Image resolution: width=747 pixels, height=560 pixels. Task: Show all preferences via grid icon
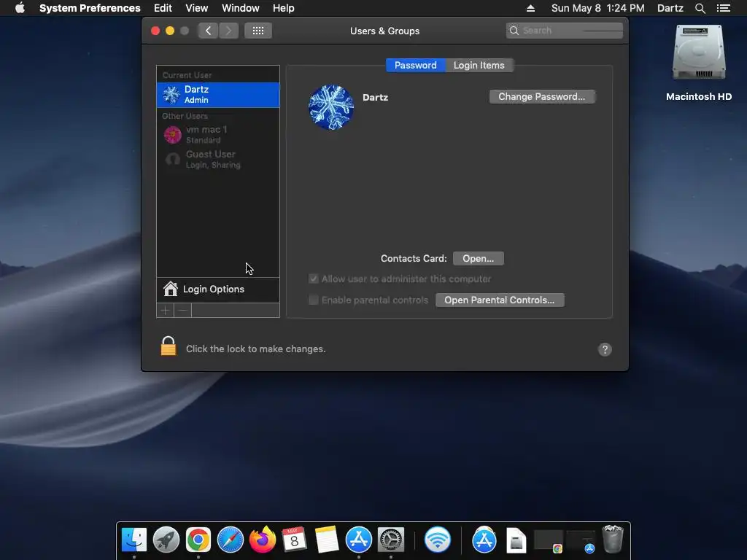tap(258, 31)
